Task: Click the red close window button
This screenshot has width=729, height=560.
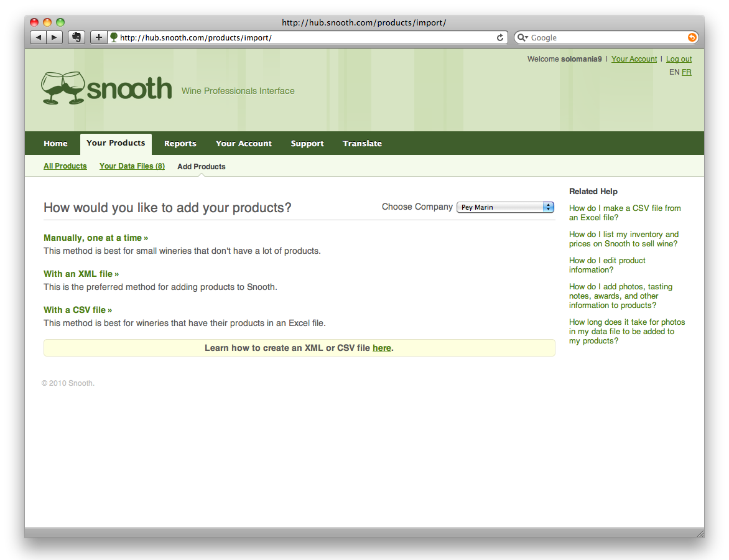Action: click(34, 22)
